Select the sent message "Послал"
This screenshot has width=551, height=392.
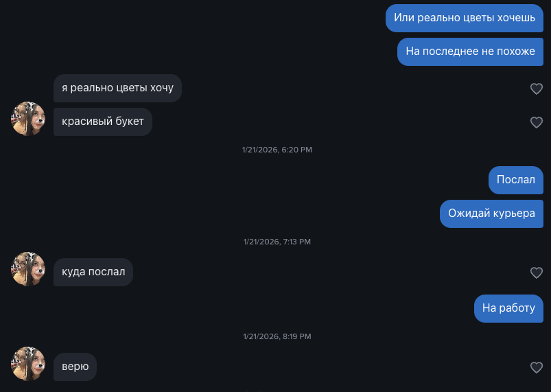515,180
